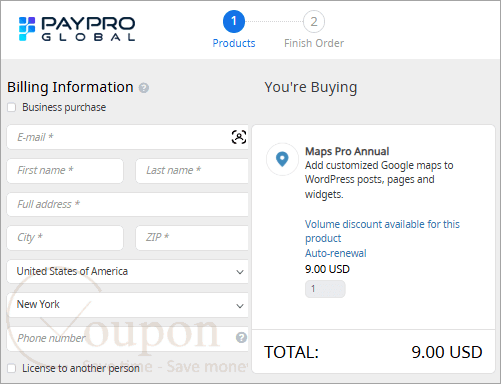This screenshot has width=501, height=384.
Task: Check the Business purchase checkbox
Action: click(12, 107)
